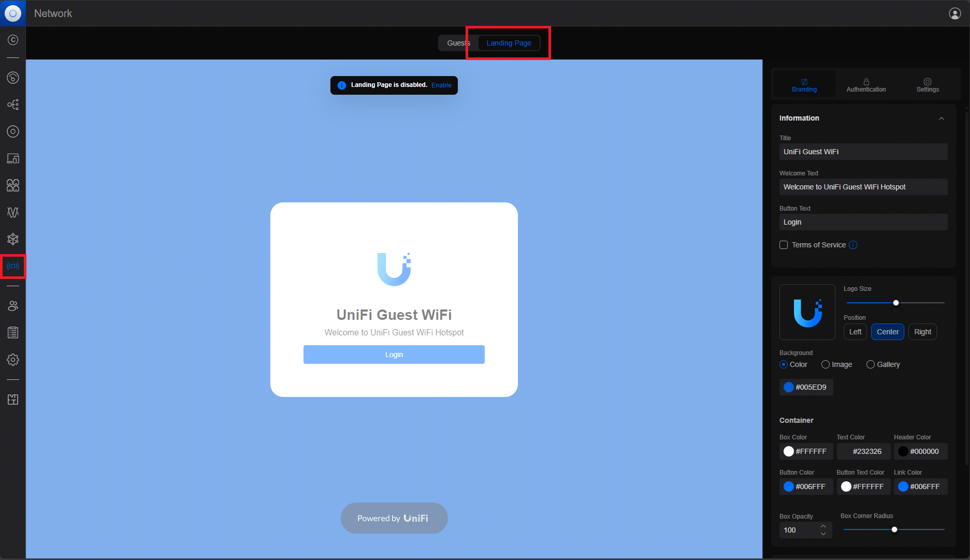The image size is (970, 560).
Task: Open the Button Color #006FFF swatch
Action: pos(806,487)
